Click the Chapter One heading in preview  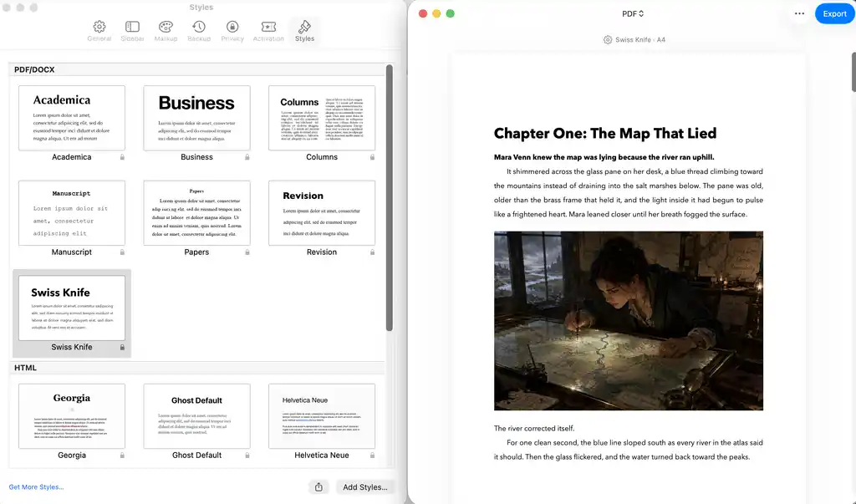click(x=605, y=133)
